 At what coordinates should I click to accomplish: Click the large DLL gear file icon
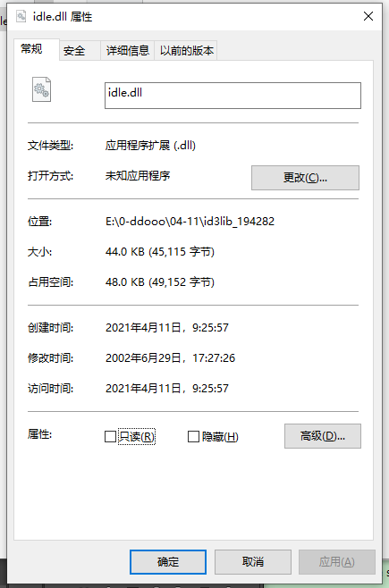(41, 89)
